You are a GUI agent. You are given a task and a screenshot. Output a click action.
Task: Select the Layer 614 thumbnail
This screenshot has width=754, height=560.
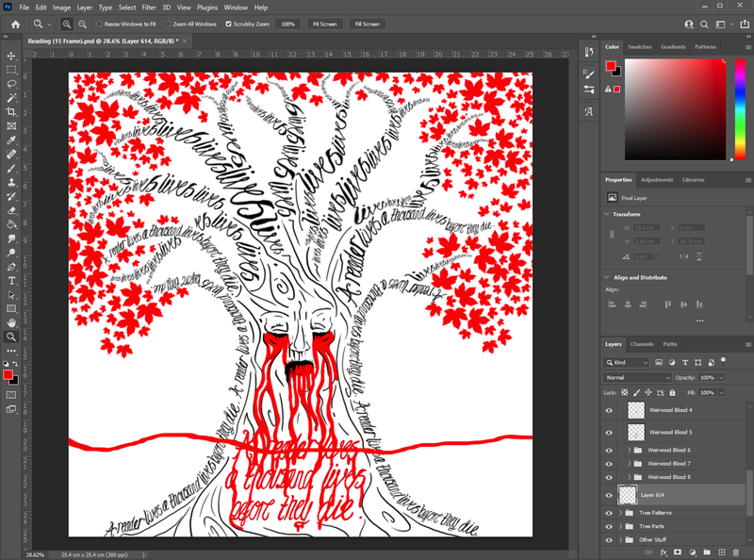click(630, 495)
